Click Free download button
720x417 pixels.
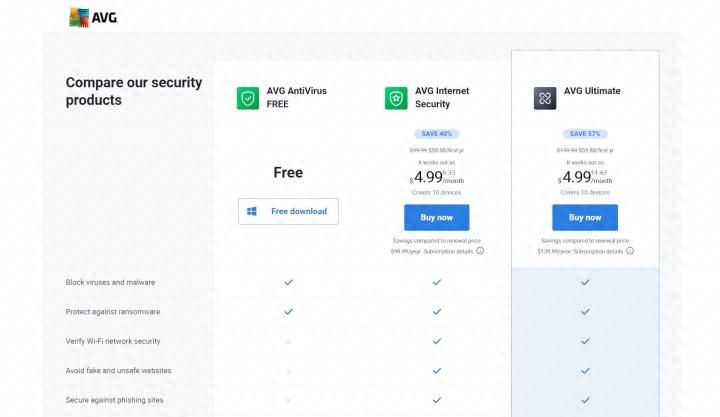tap(288, 211)
